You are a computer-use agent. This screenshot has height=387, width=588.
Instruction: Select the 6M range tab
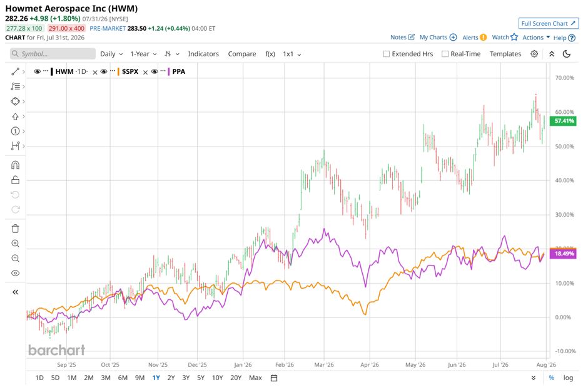tap(123, 378)
